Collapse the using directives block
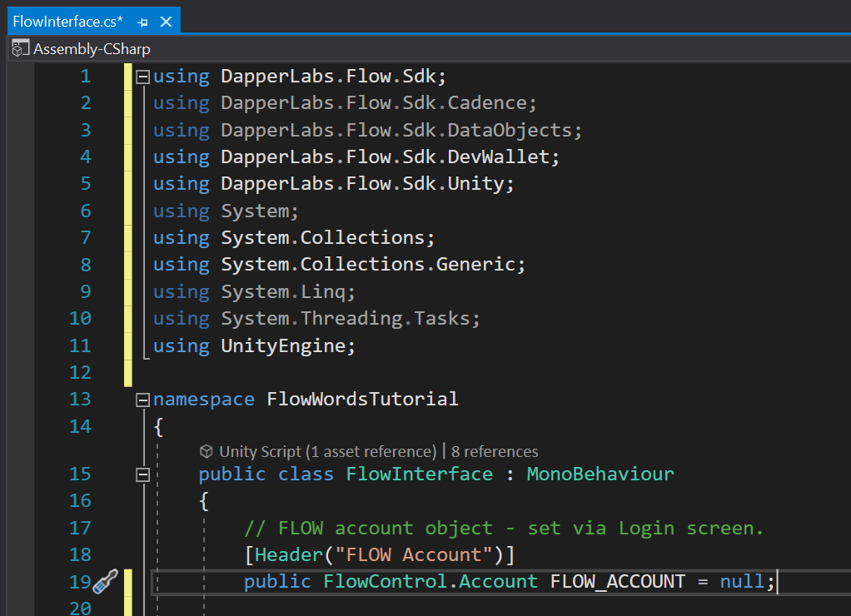This screenshot has width=851, height=616. point(142,75)
